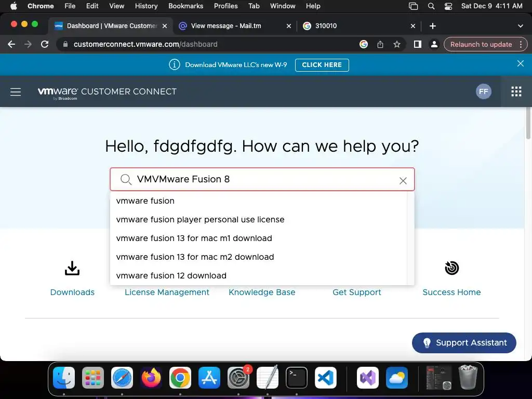Open the Success Home link
Viewport: 532px width, 399px height.
(x=451, y=292)
